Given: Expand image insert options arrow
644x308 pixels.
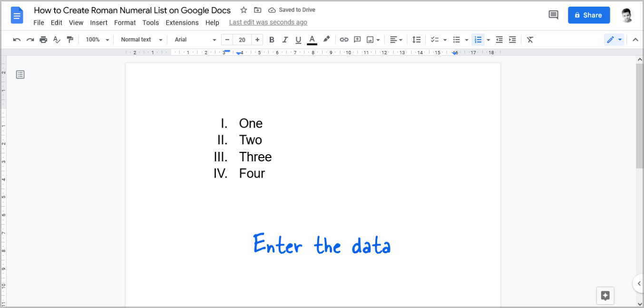Looking at the screenshot, I should click(378, 40).
